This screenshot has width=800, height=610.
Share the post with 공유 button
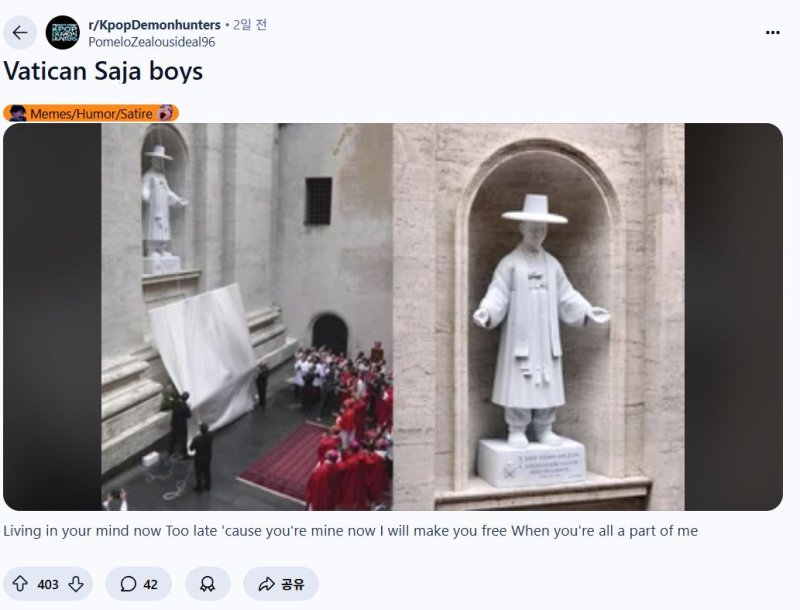click(281, 583)
